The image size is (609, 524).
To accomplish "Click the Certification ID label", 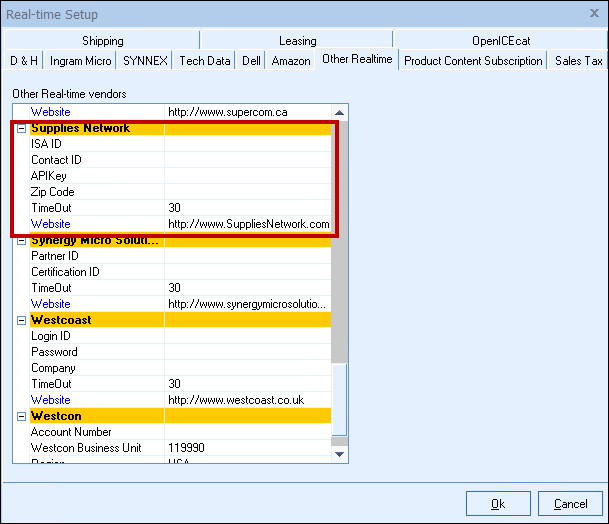I will coord(65,272).
